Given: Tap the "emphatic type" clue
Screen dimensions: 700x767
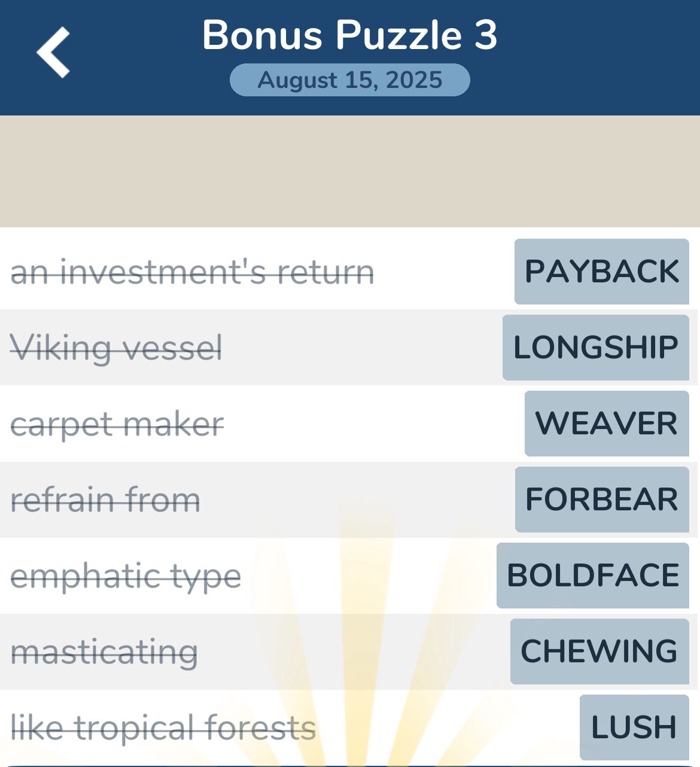Looking at the screenshot, I should [126, 576].
